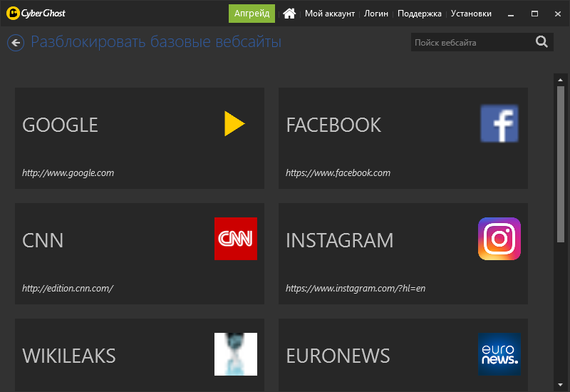570x392 pixels.
Task: Click the page heading Разблокировать базовые вебсайты
Action: 156,42
